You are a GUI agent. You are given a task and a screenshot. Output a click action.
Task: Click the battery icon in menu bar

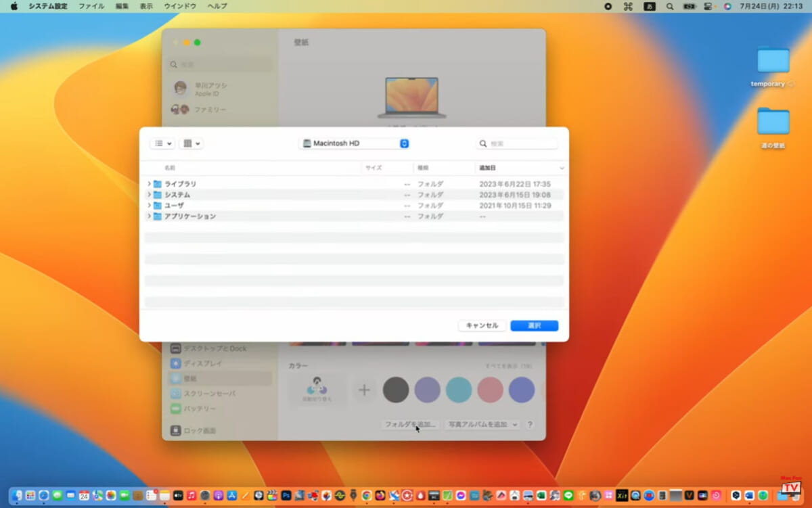pos(690,6)
